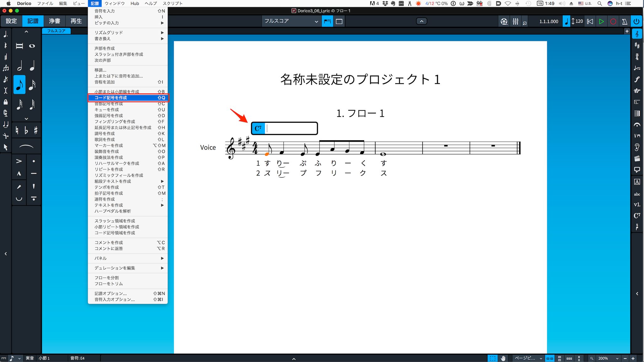Open the フルスコア layout dropdown
This screenshot has width=644, height=362.
tap(291, 21)
